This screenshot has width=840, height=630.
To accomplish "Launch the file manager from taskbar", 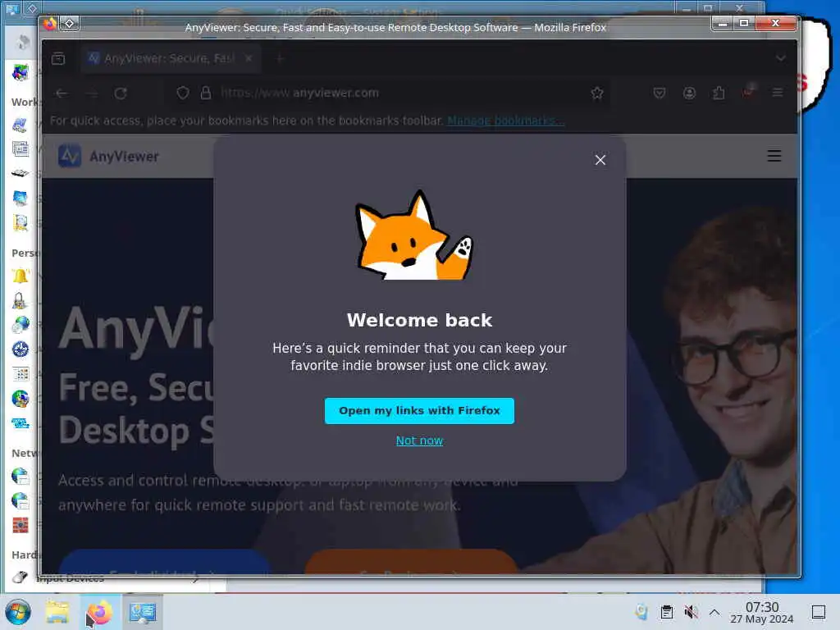I will pos(57,612).
